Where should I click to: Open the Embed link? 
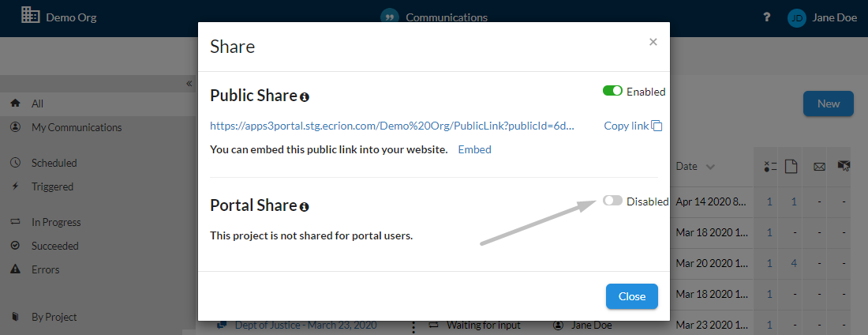click(474, 149)
